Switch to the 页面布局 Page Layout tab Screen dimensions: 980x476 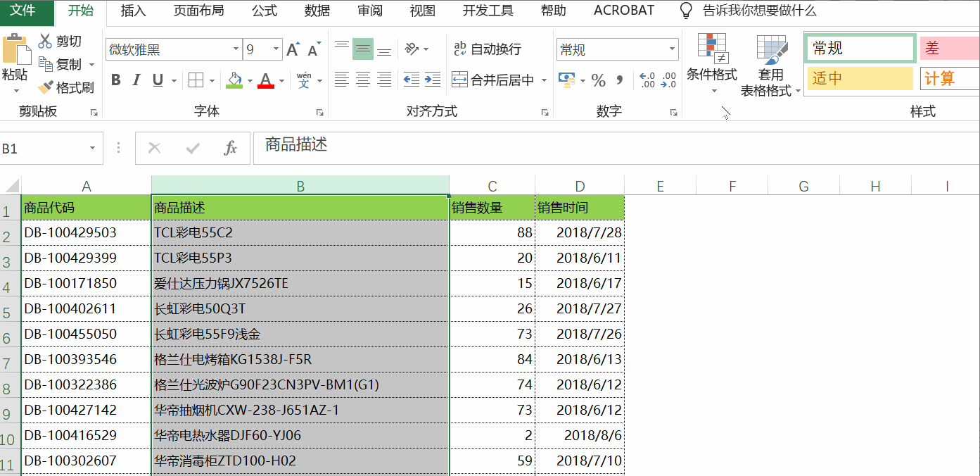pos(198,11)
